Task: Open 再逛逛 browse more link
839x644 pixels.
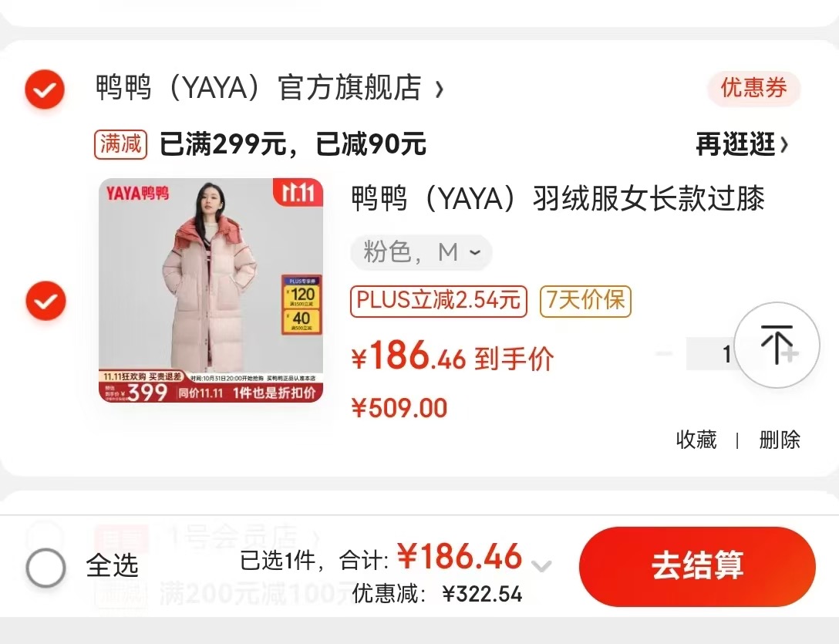Action: click(x=742, y=144)
